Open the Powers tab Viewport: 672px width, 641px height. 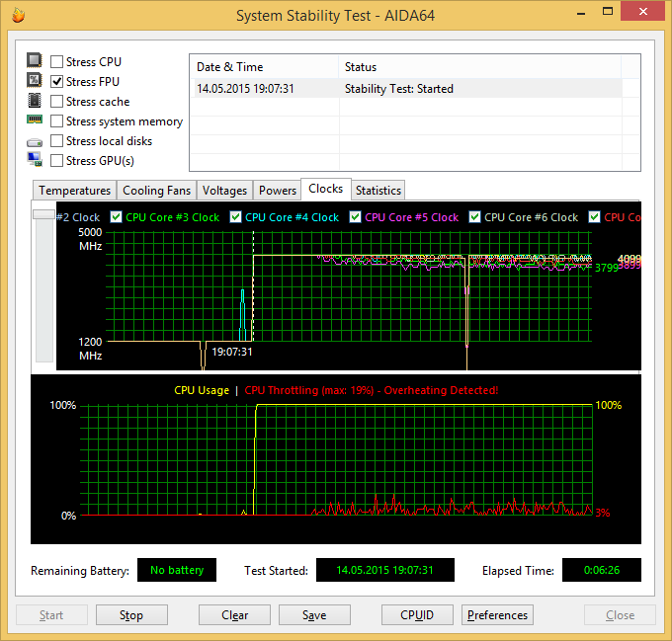[278, 190]
